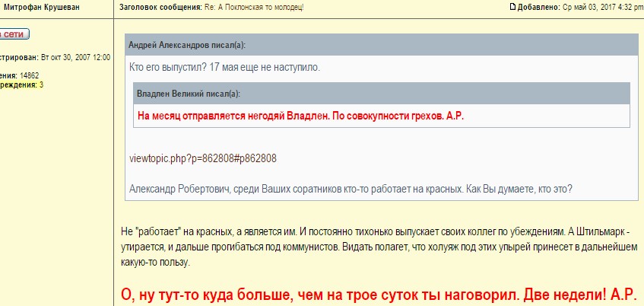
Task: Click the viewtopic.php?p=862808 link text
Action: [x=203, y=158]
